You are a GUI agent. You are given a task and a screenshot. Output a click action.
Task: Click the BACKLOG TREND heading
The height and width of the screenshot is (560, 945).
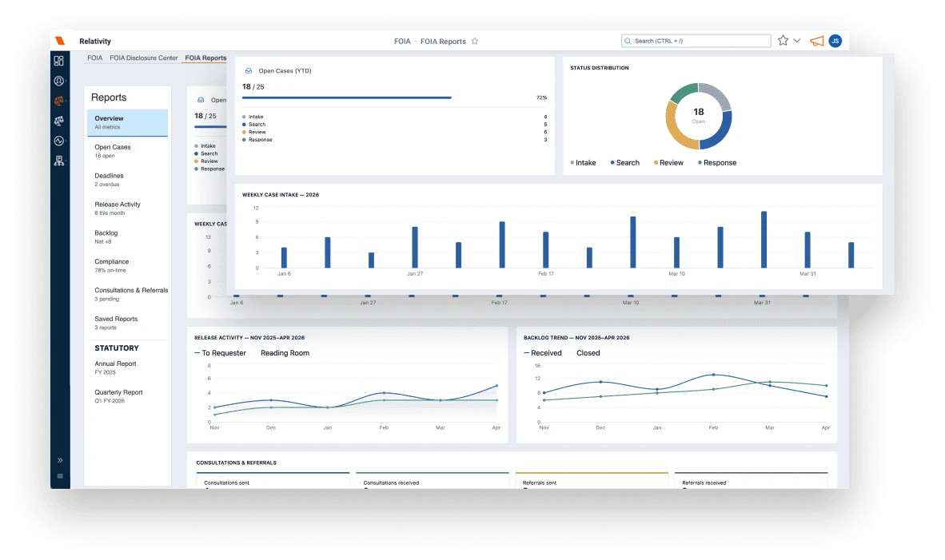[576, 338]
